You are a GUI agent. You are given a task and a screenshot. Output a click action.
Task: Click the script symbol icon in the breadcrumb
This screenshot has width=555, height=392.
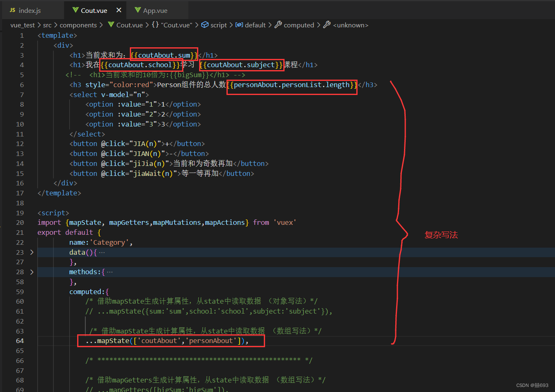click(206, 25)
